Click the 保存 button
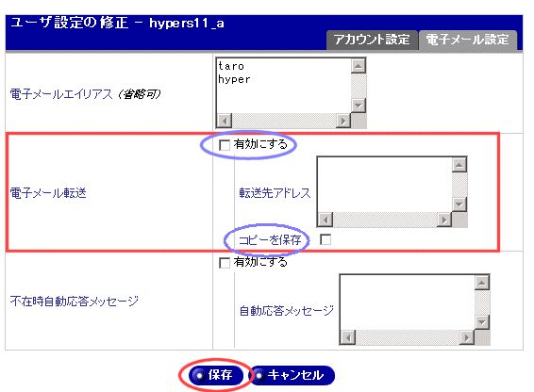The image size is (534, 392). point(215,375)
